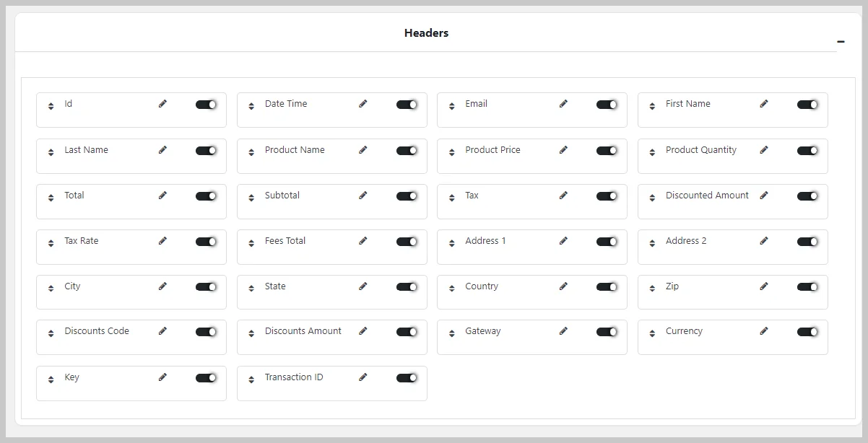Toggle off the Currency header
Image resolution: width=868 pixels, height=443 pixels.
(x=807, y=332)
